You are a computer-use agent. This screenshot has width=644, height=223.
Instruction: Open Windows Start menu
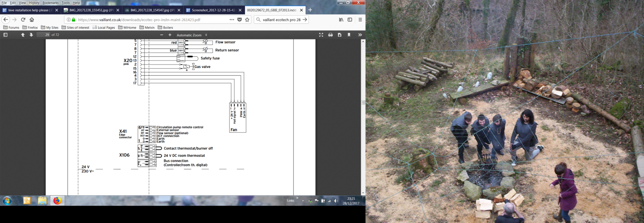coord(7,200)
